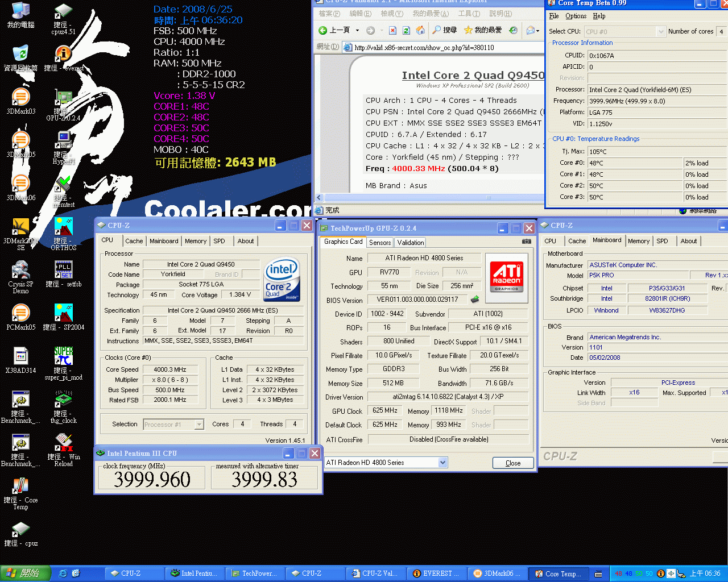Viewport: 728px width, 582px height.
Task: Click the Internet Explorer back button
Action: (x=334, y=30)
